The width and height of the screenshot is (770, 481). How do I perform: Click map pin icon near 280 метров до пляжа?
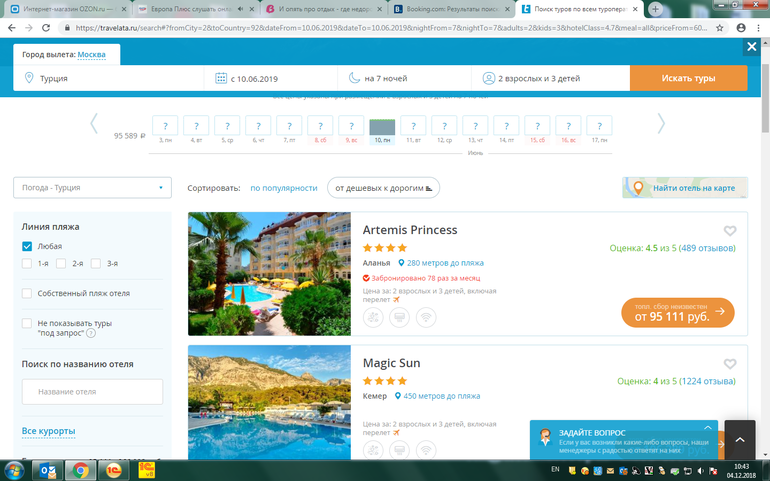(399, 262)
